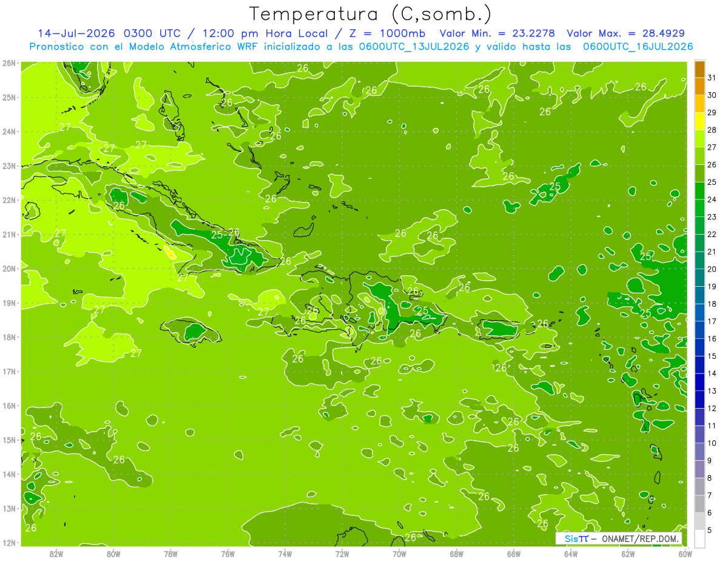
Task: Click the "15N" latitude axis label
Action: point(9,440)
